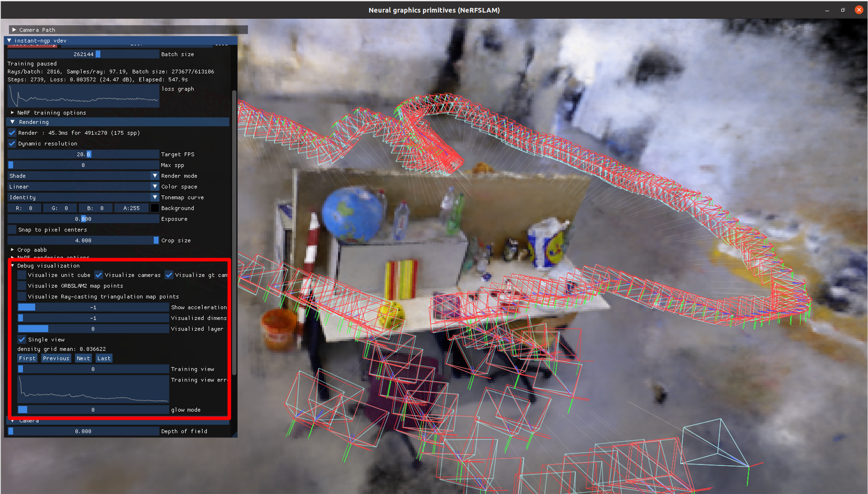Image resolution: width=868 pixels, height=494 pixels.
Task: Click the First training view button
Action: (27, 359)
